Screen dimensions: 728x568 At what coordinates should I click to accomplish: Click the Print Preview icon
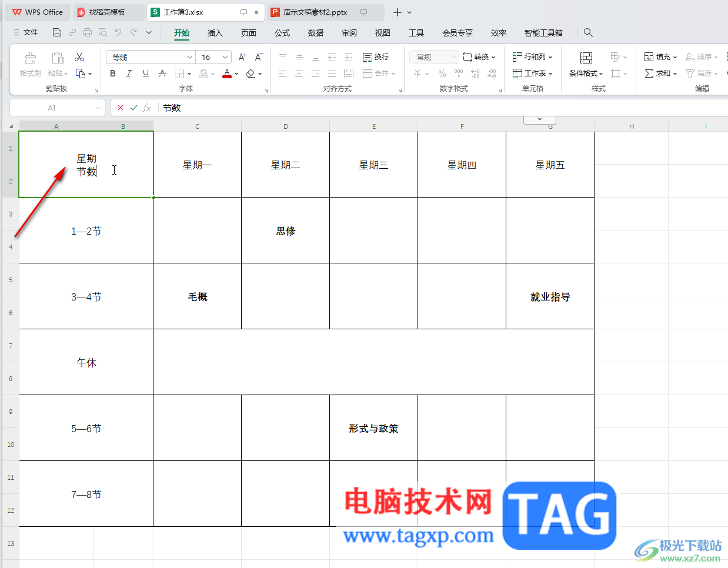(x=103, y=32)
